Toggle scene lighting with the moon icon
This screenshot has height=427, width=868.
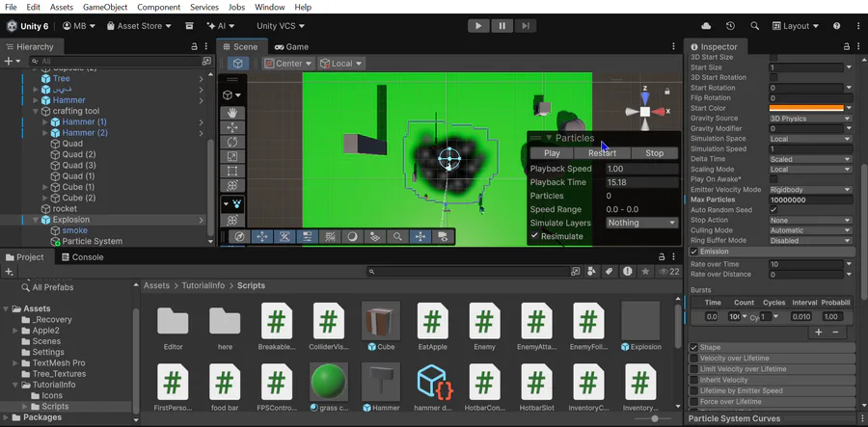click(x=352, y=237)
